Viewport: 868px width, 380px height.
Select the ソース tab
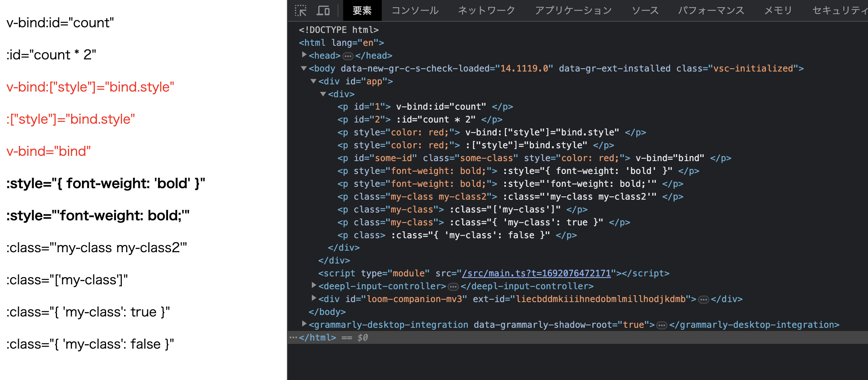[645, 10]
